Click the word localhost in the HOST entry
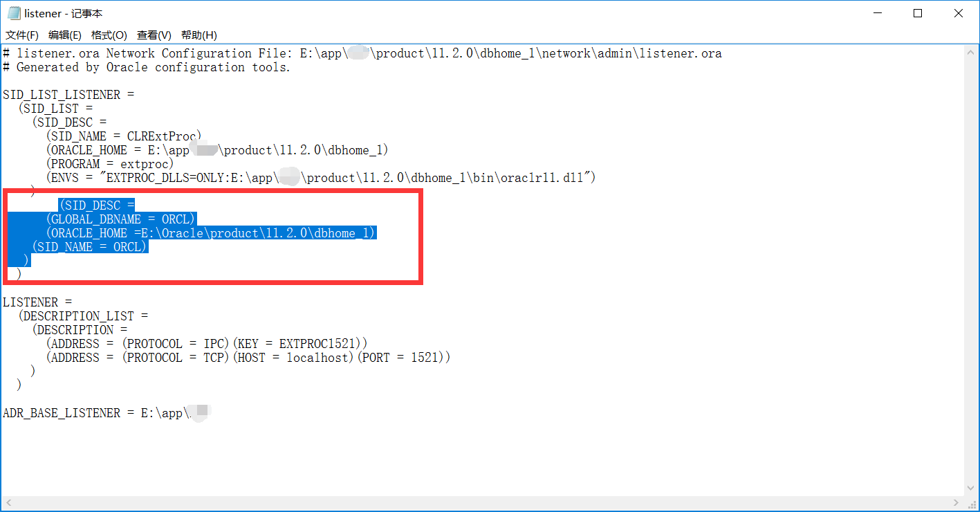The width and height of the screenshot is (980, 512). (317, 357)
